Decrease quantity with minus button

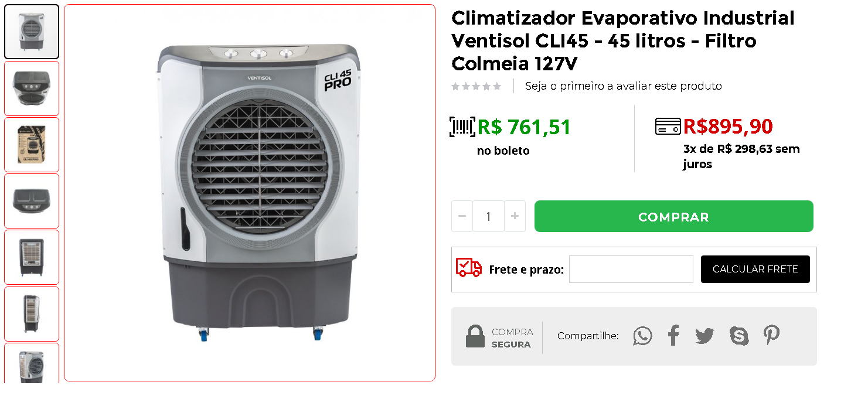coord(462,216)
